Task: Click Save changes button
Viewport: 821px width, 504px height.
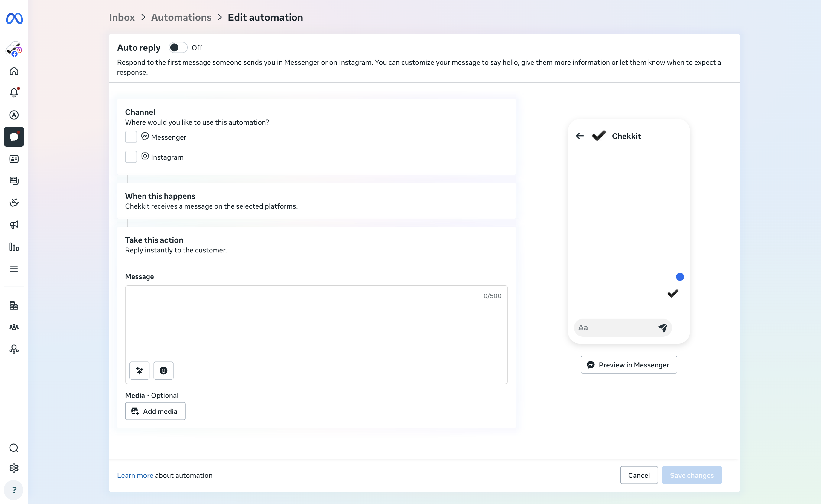Action: click(x=692, y=475)
